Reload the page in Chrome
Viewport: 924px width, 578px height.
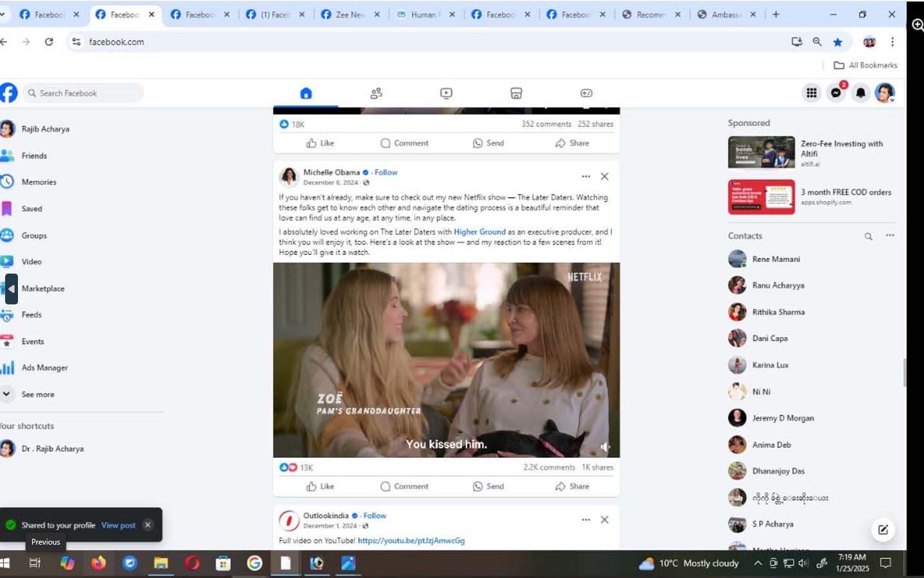pos(49,42)
